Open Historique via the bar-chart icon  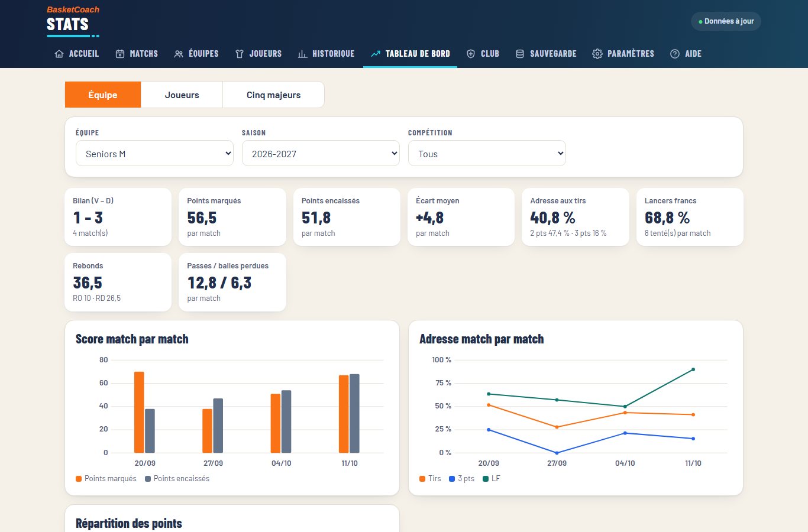(302, 54)
